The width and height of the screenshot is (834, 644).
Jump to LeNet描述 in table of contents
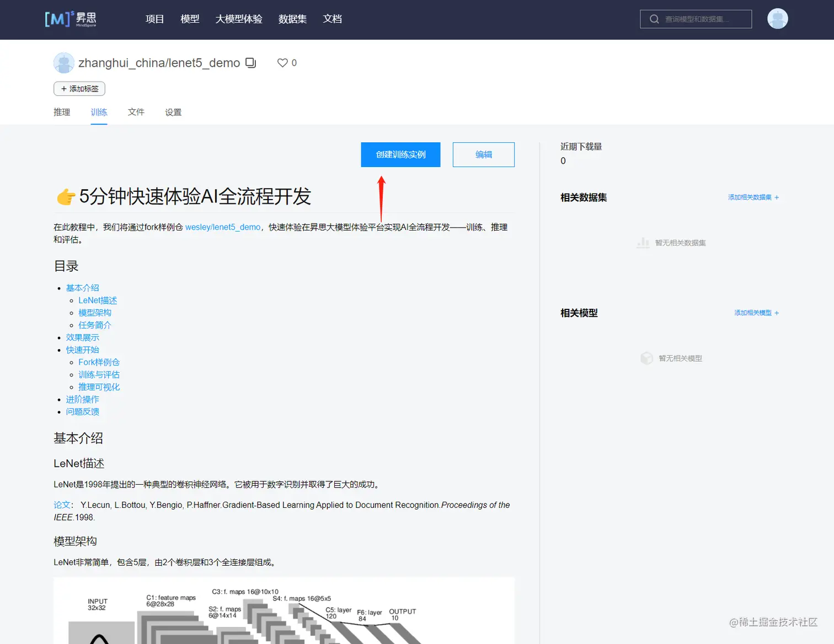(x=98, y=300)
